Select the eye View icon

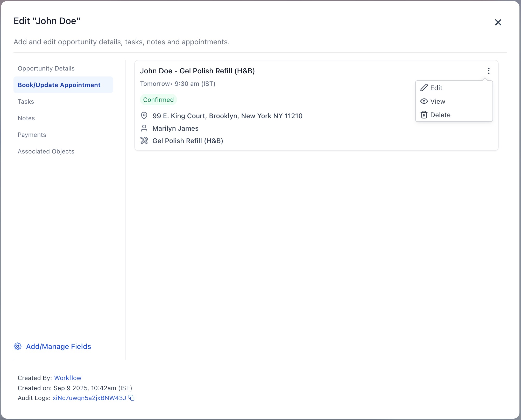point(424,101)
